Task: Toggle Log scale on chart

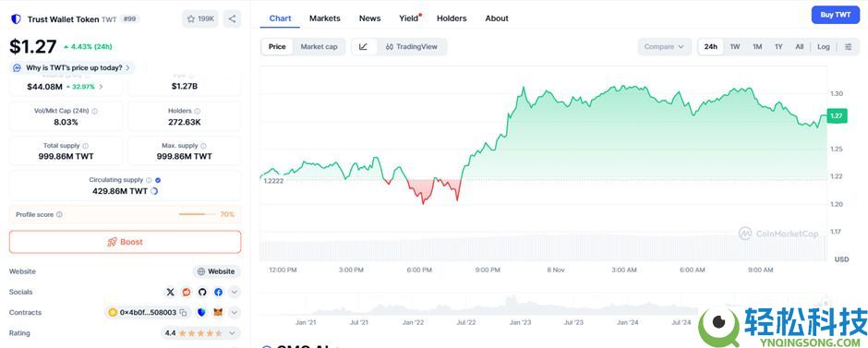Action: pos(824,47)
